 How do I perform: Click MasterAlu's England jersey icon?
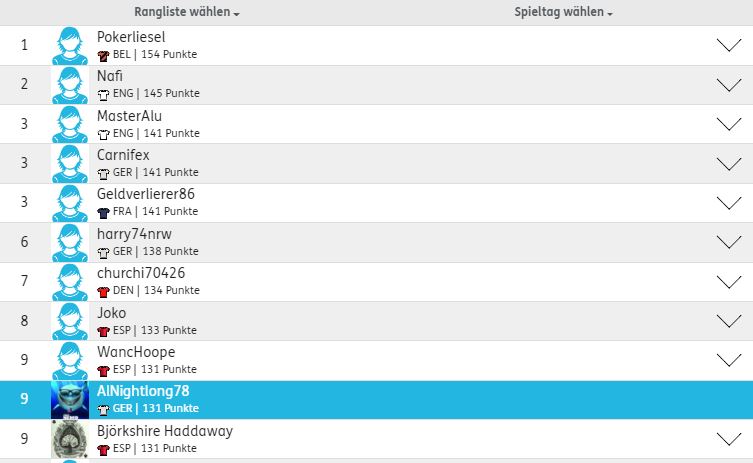(103, 134)
